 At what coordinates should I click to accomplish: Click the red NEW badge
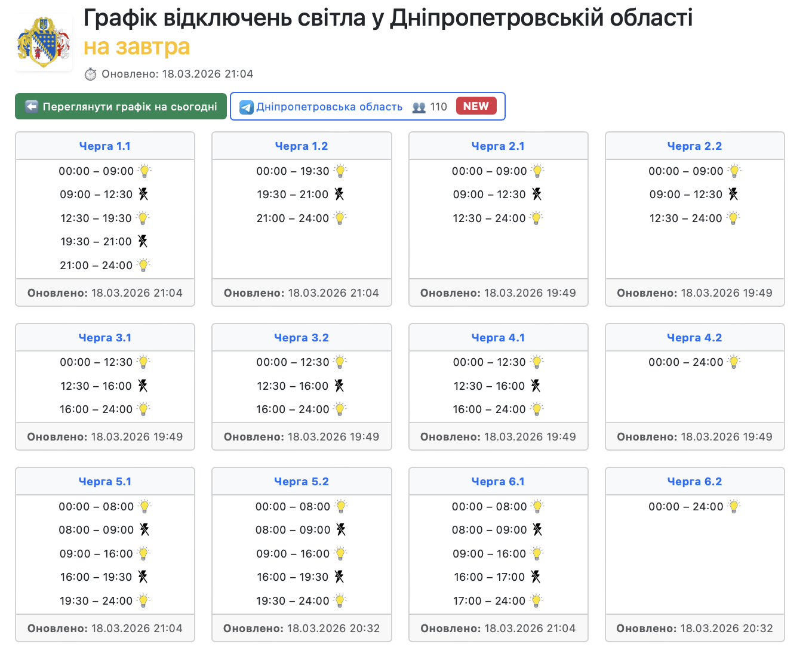[x=476, y=106]
